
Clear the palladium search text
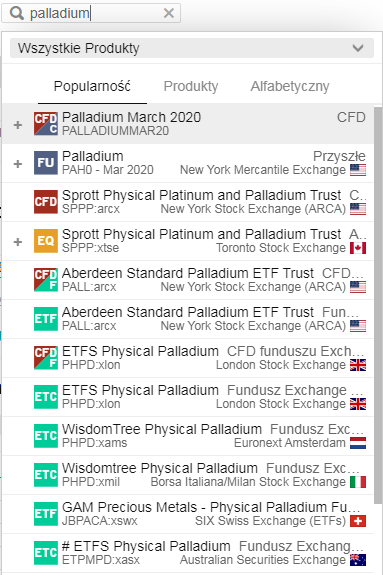[x=169, y=13]
